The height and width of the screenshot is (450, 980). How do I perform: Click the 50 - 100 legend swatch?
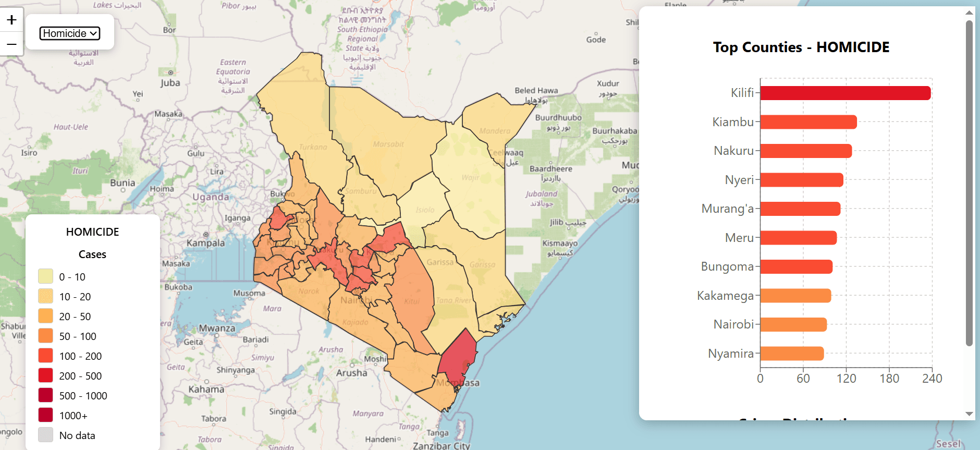(46, 336)
